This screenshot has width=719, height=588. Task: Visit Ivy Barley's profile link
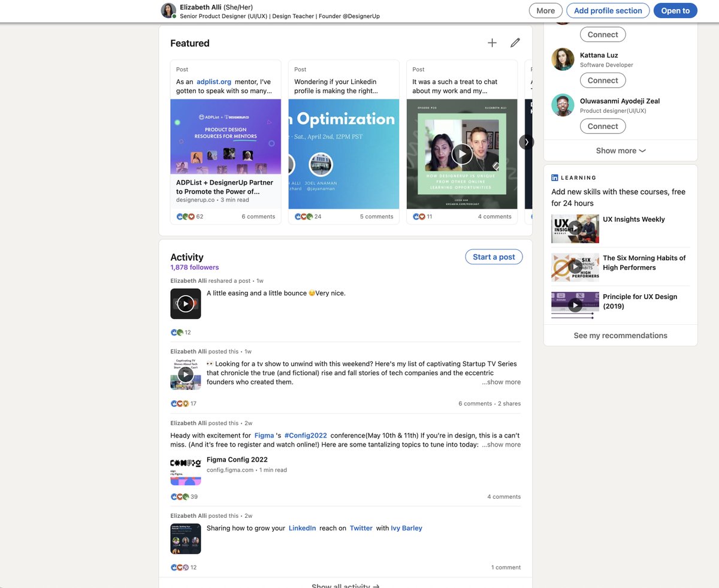click(406, 528)
